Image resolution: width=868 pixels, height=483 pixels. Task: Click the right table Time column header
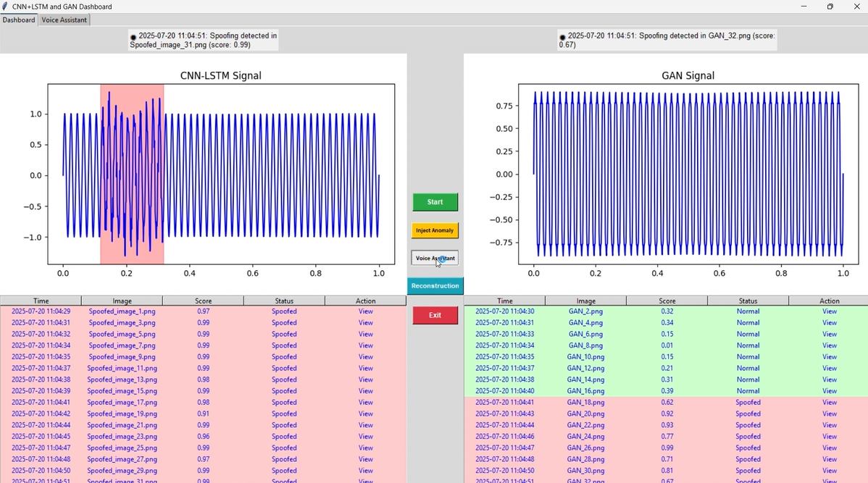click(x=504, y=301)
